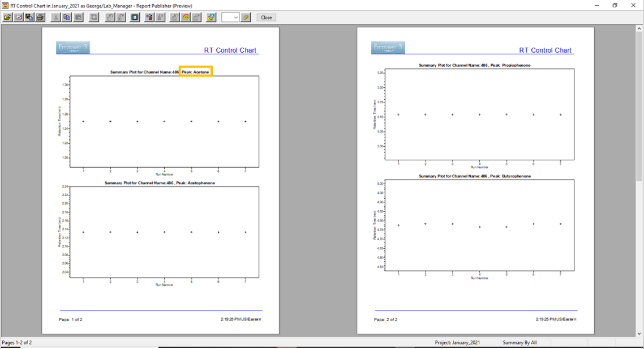This screenshot has width=644, height=349.
Task: Click the teal square U icon
Action: point(135,17)
